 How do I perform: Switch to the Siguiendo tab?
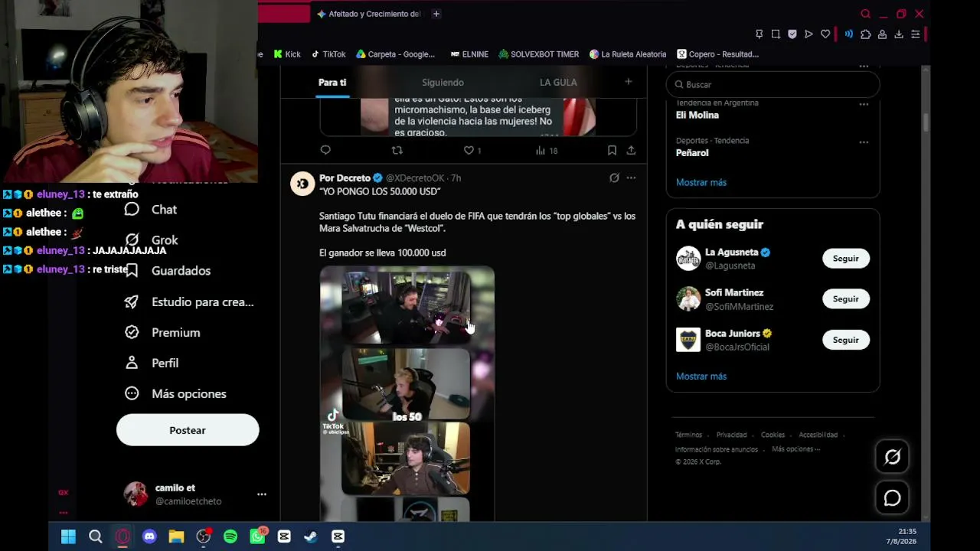point(443,83)
